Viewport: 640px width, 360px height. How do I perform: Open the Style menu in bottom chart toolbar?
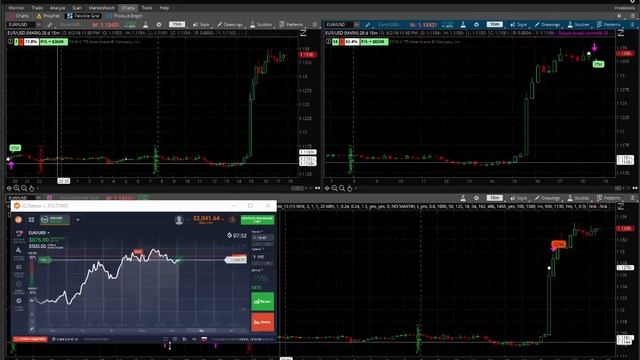519,198
